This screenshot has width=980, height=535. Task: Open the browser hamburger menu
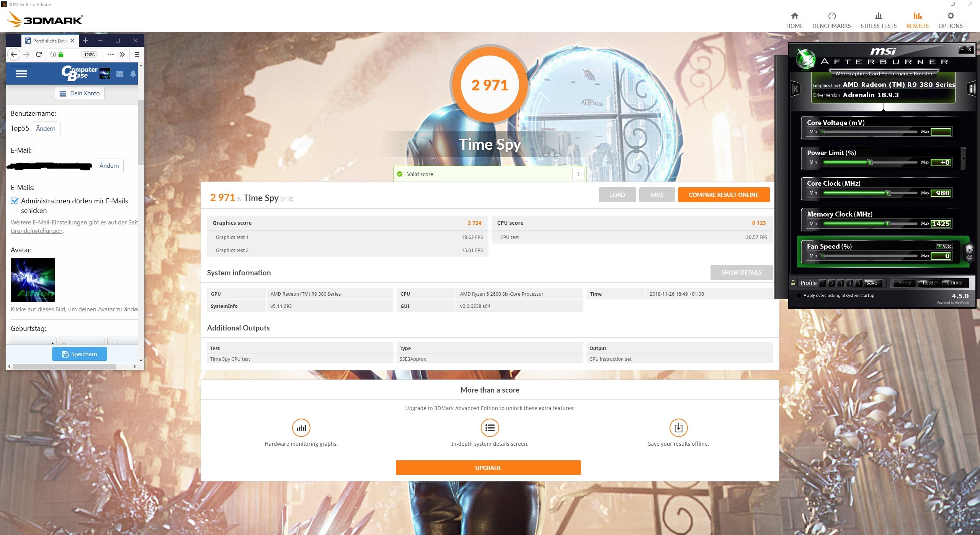pos(137,54)
